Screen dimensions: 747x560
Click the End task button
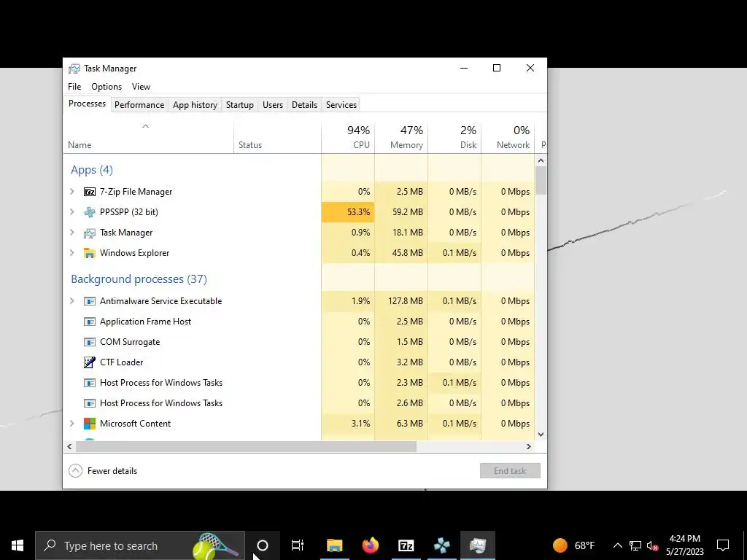click(x=510, y=471)
